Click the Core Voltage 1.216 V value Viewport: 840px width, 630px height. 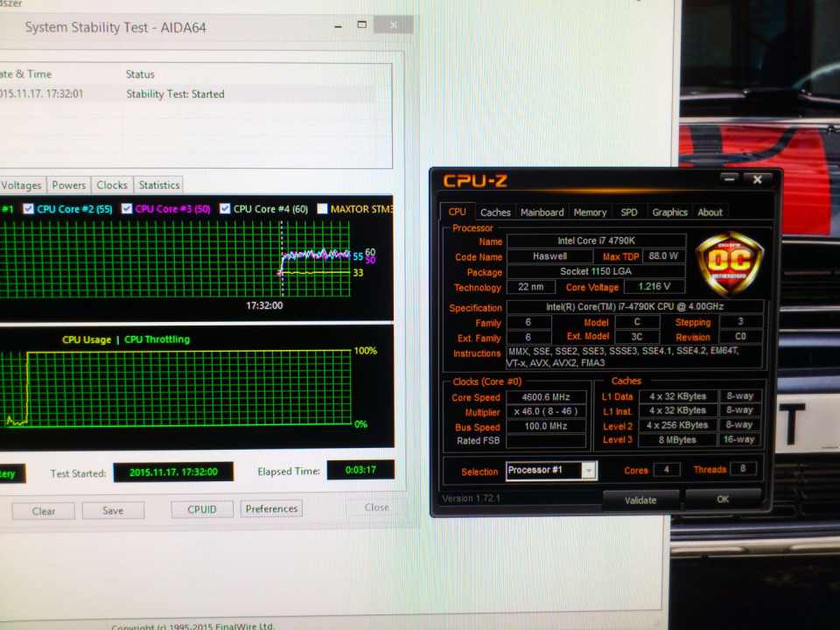tap(654, 287)
